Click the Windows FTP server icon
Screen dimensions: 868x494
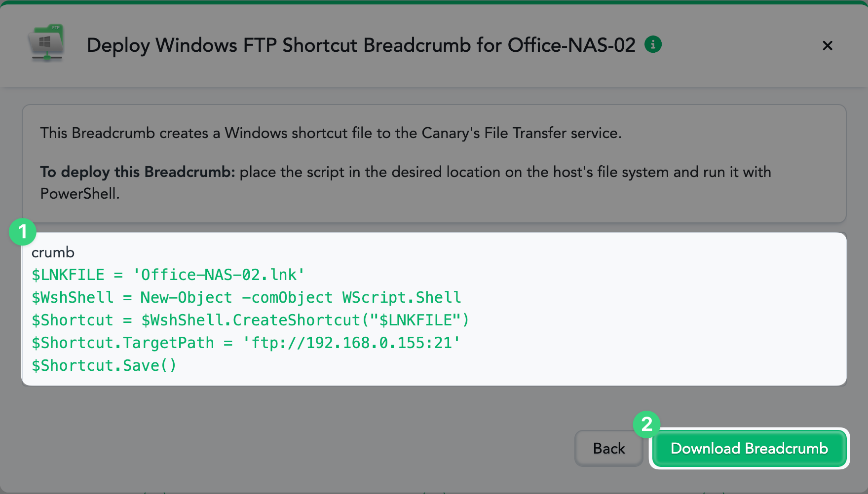click(x=46, y=43)
